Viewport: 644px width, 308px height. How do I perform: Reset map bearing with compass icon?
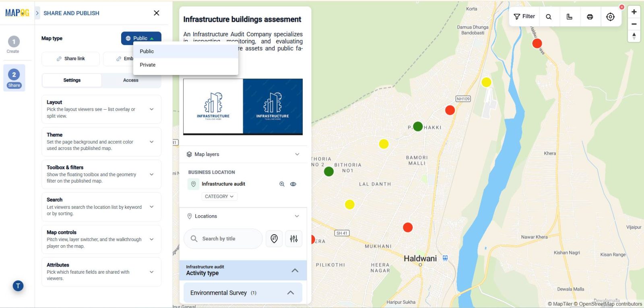634,36
